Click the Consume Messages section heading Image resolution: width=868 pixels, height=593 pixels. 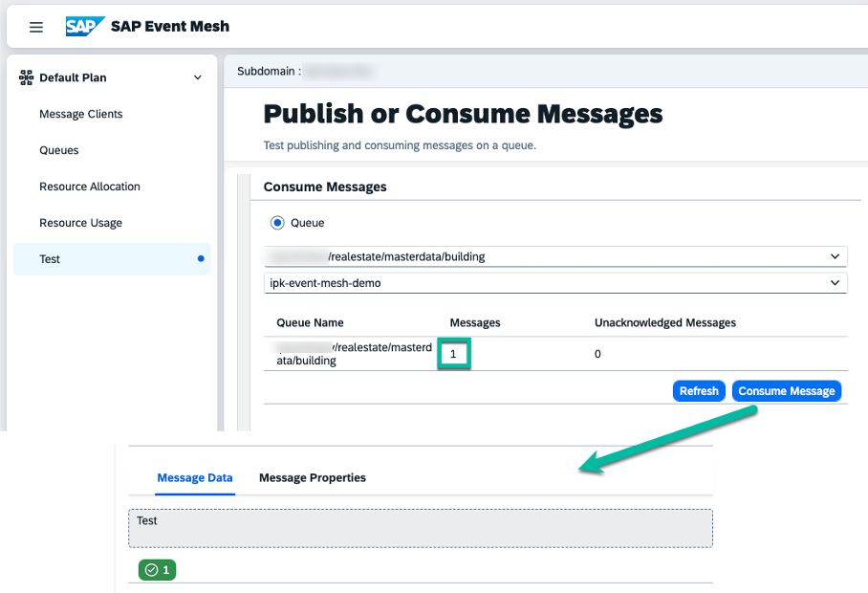pos(325,187)
